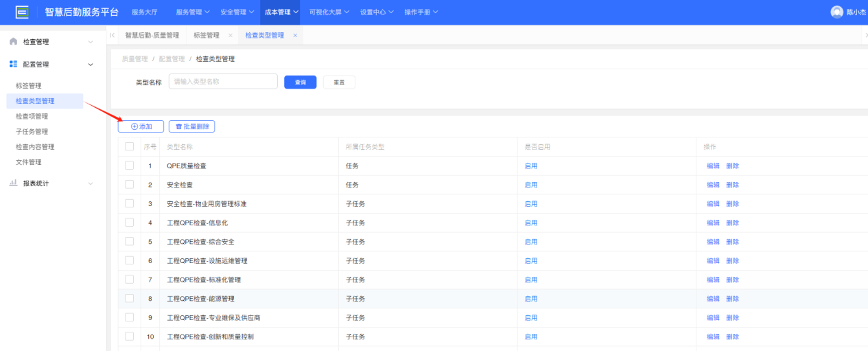This screenshot has height=351, width=868.
Task: Select 子任务管理 in the sidebar
Action: (32, 131)
